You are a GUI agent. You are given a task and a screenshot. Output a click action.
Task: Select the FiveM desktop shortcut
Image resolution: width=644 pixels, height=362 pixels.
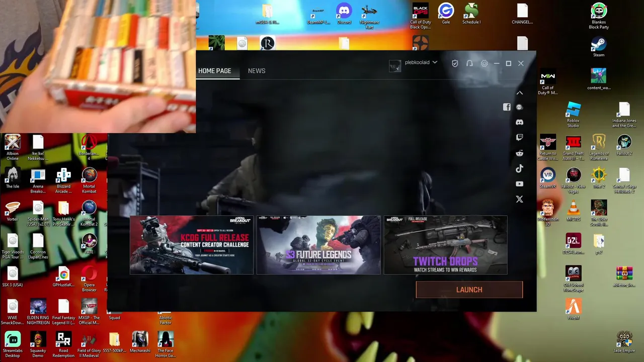[x=573, y=310]
